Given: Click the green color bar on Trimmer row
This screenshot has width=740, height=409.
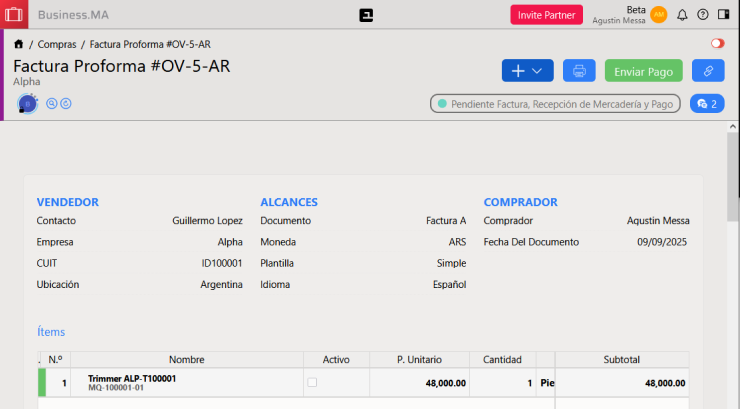Looking at the screenshot, I should tap(42, 382).
